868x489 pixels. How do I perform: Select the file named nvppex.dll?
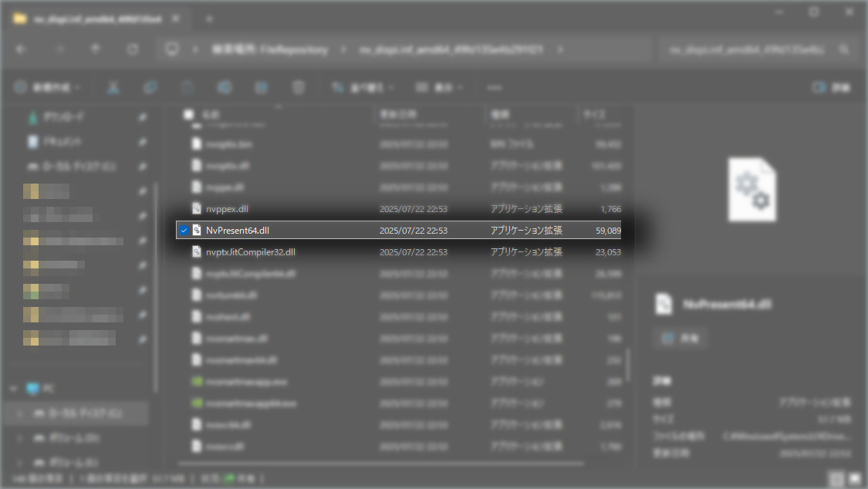(x=227, y=209)
